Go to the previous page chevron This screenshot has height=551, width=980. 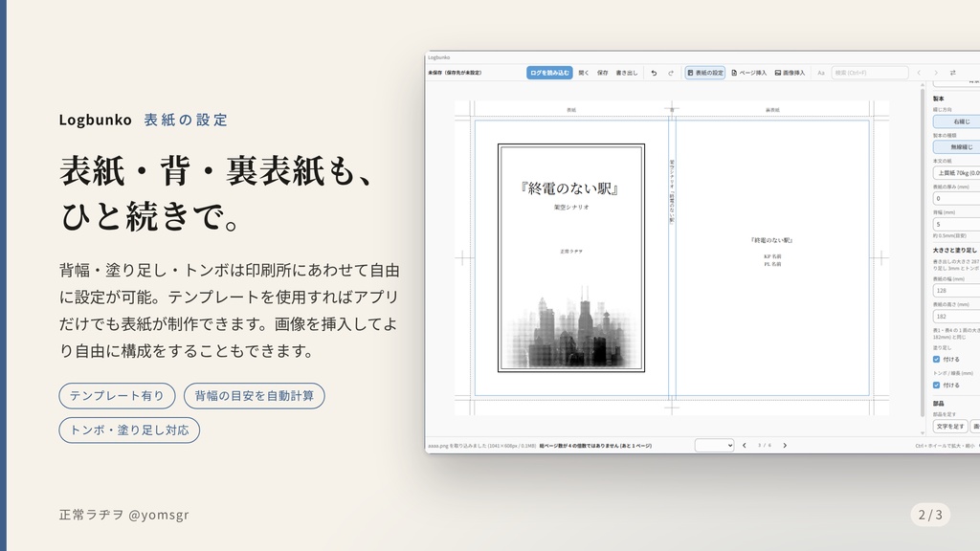pos(745,446)
